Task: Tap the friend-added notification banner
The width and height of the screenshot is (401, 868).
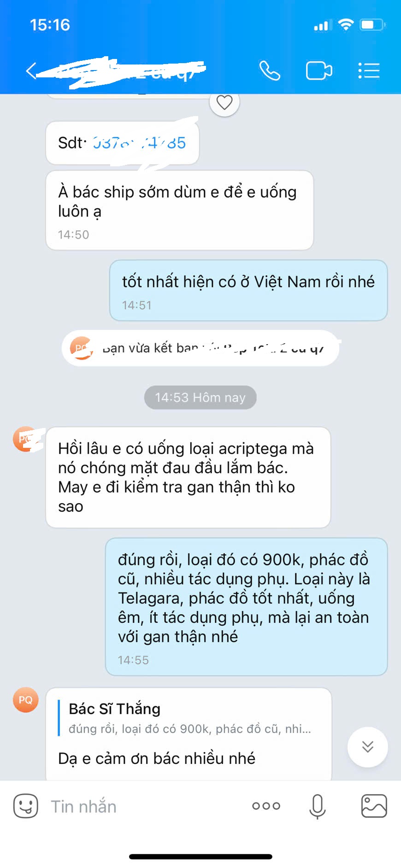Action: (x=200, y=348)
